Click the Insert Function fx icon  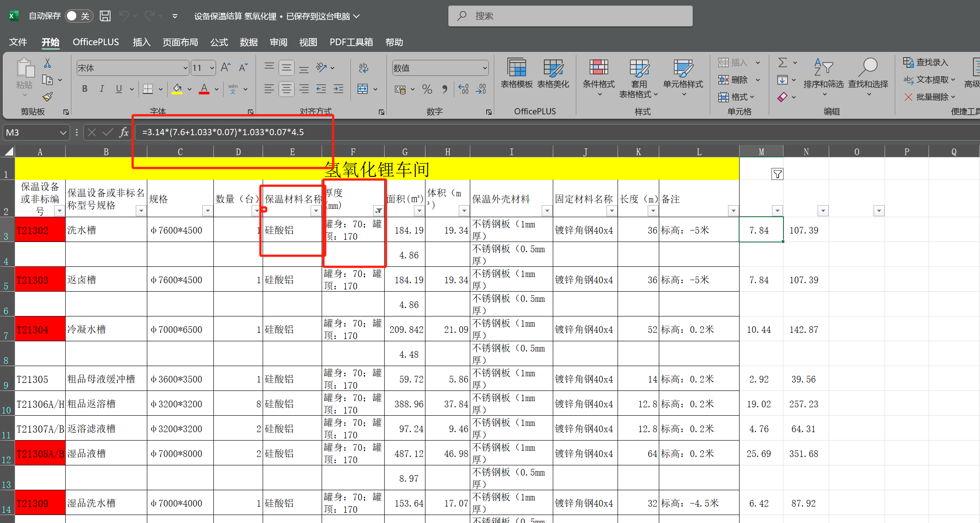click(124, 133)
